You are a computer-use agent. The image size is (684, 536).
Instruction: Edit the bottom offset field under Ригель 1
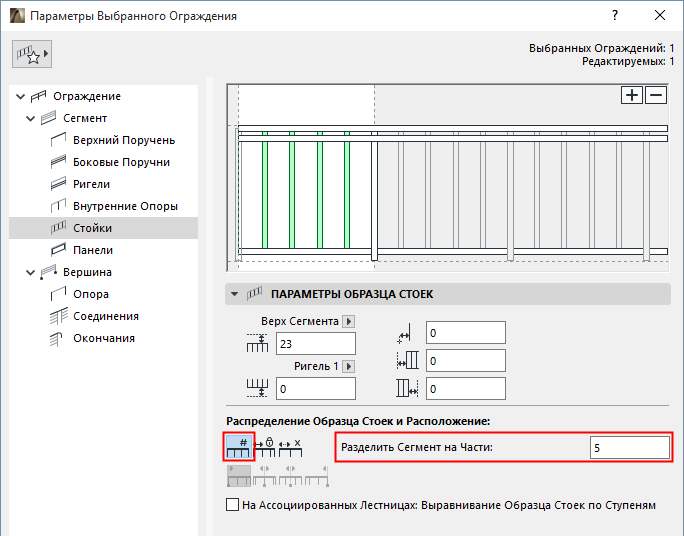pos(316,389)
